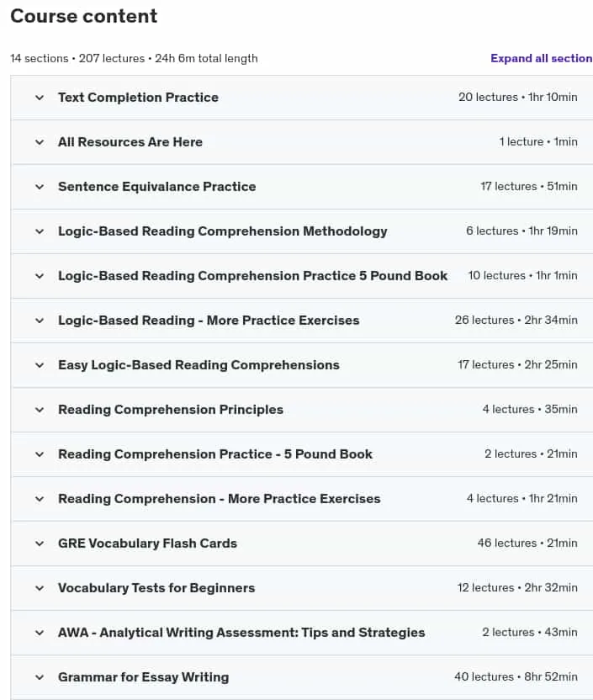This screenshot has height=700, width=593.
Task: Click chevron beside GRE Vocabulary Flash Cards
Action: (40, 544)
